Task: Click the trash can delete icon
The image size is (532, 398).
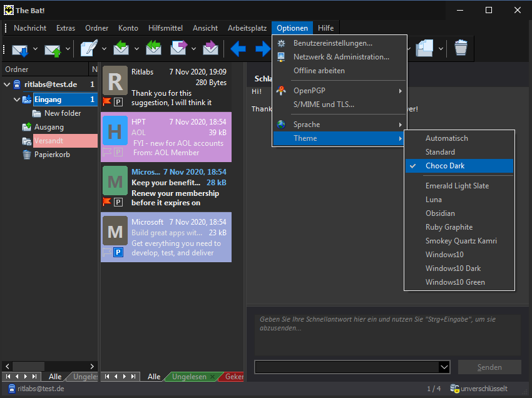Action: 461,48
